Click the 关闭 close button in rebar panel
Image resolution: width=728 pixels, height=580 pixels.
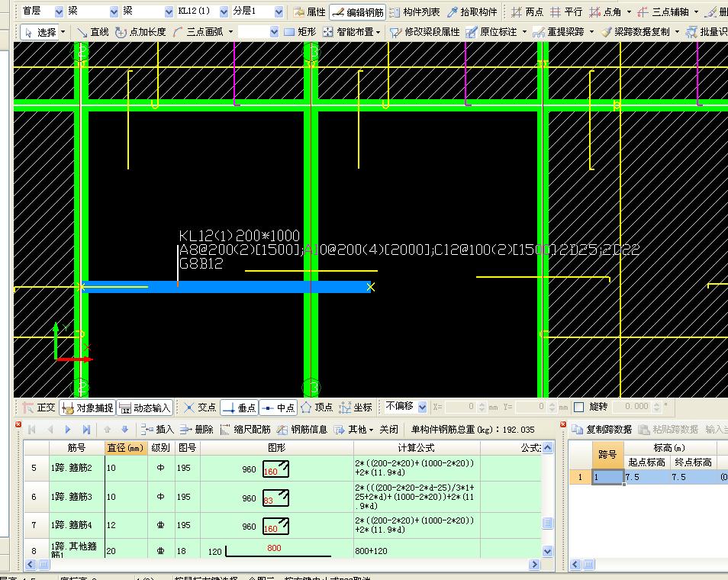(x=388, y=430)
